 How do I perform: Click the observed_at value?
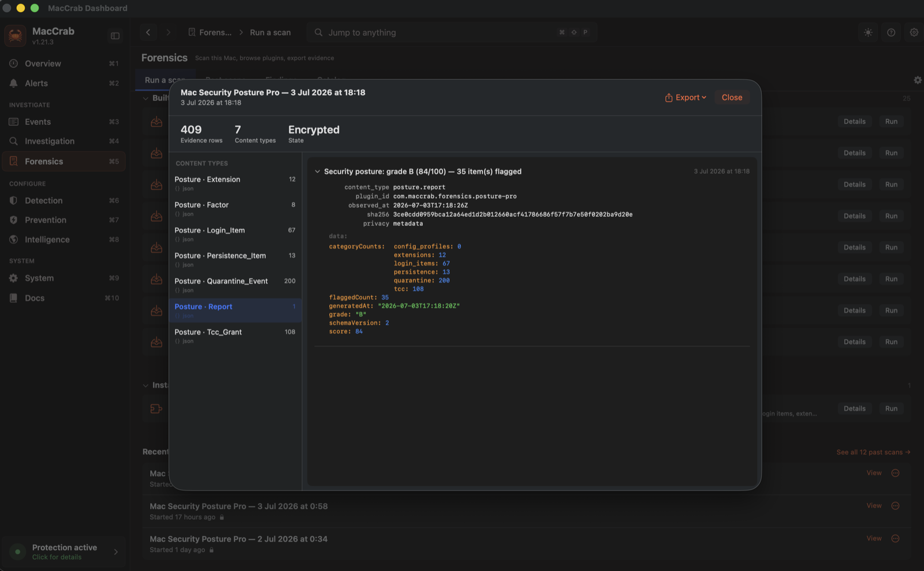[430, 206]
